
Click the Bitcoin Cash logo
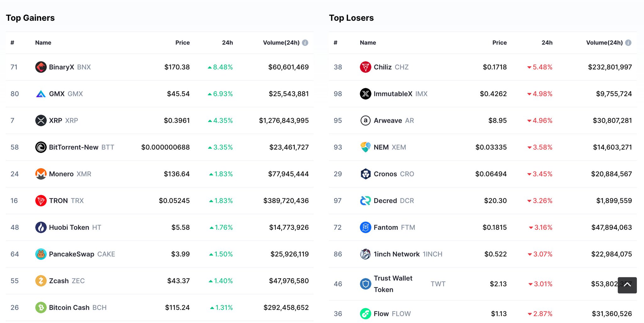[x=41, y=308]
